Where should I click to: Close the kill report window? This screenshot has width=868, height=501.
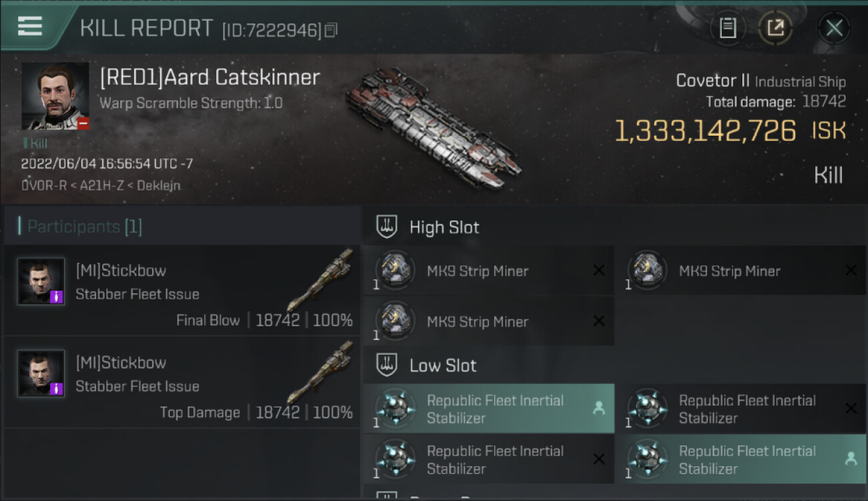tap(834, 28)
